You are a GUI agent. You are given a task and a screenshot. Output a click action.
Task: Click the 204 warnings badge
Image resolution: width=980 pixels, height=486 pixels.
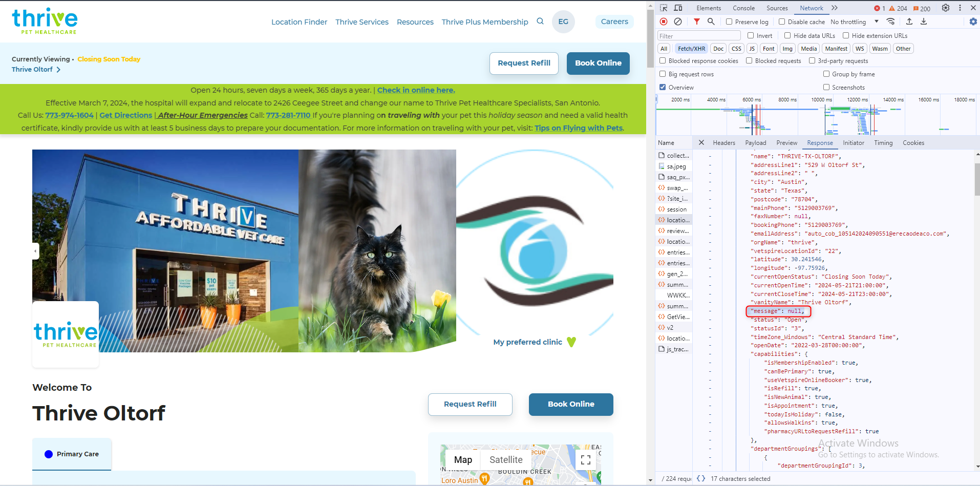coord(898,8)
